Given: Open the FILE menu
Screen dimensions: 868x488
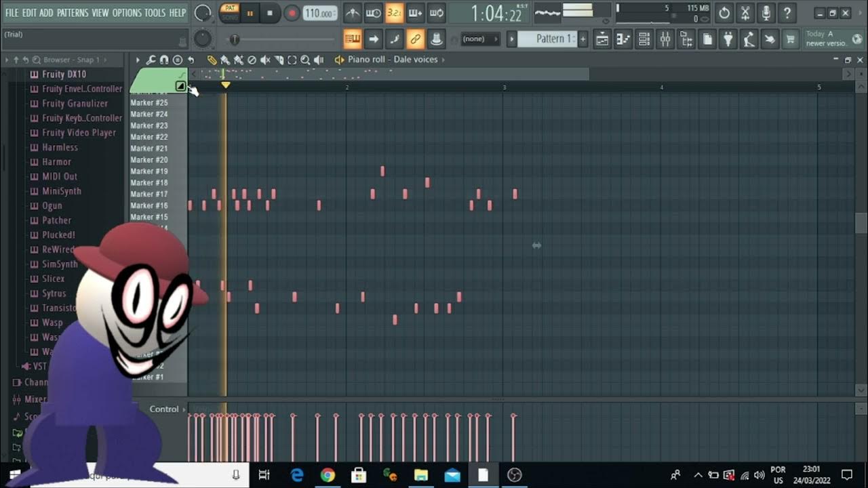Looking at the screenshot, I should [x=12, y=13].
